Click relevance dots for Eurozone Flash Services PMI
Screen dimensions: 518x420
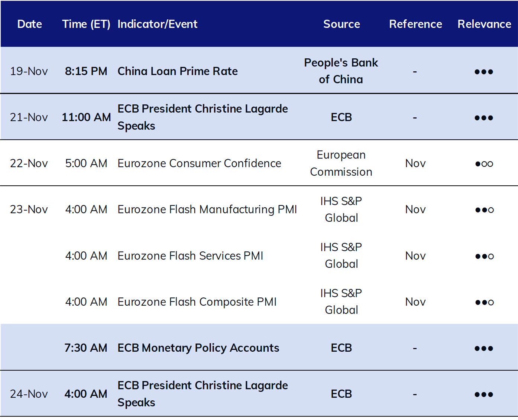(x=484, y=256)
